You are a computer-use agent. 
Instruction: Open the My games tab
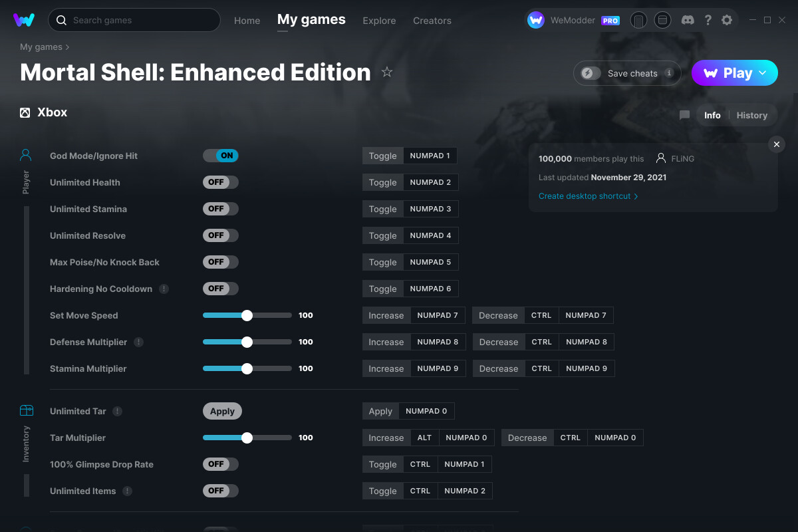click(311, 20)
